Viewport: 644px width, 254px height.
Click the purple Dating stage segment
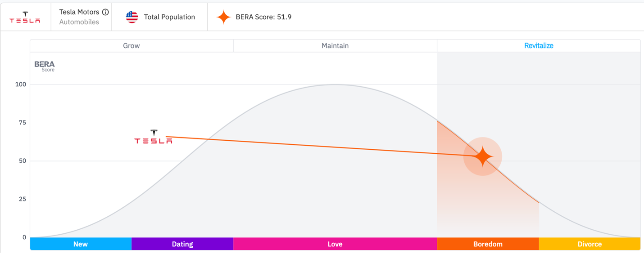pyautogui.click(x=182, y=244)
